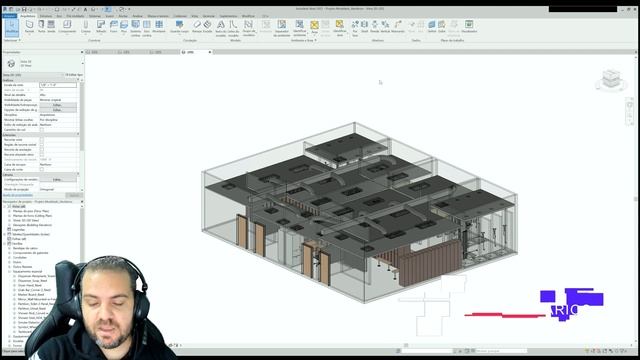The width and height of the screenshot is (640, 360).
Task: Toggle Região de recorte visível checkbox
Action: [42, 144]
